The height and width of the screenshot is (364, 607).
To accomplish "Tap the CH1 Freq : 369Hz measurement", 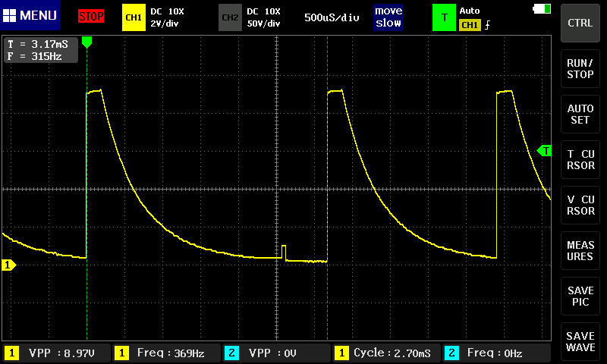I will pos(166,353).
